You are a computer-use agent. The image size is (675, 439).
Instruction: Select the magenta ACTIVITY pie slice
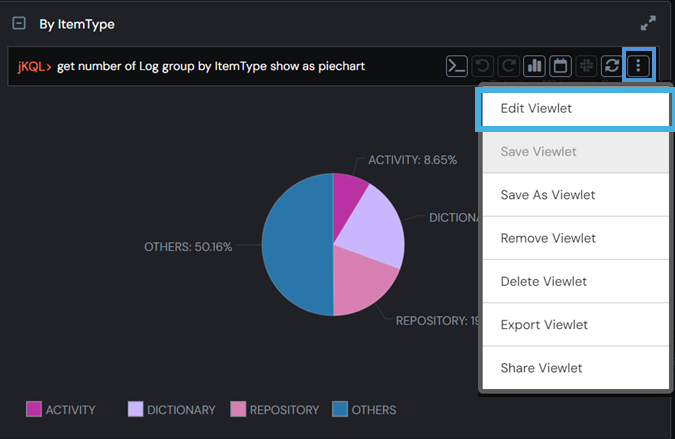click(347, 202)
